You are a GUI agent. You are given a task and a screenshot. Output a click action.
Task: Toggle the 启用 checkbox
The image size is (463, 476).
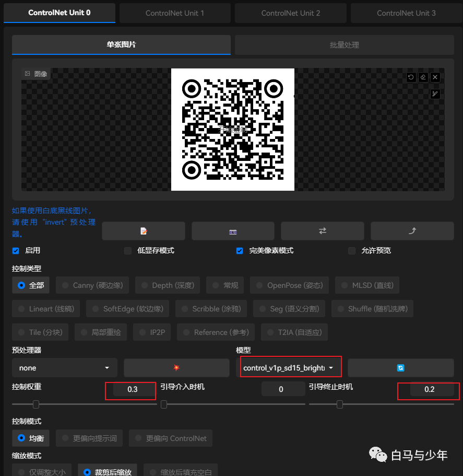pyautogui.click(x=16, y=251)
